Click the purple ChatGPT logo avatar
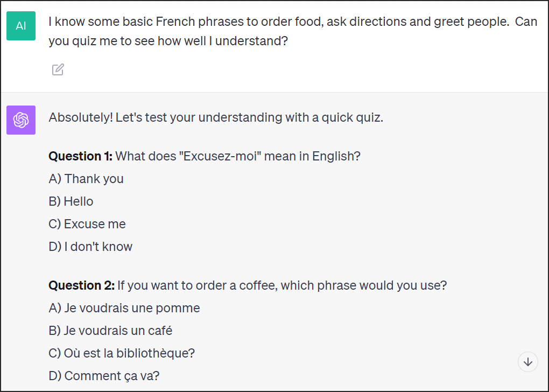The width and height of the screenshot is (549, 392). click(21, 120)
